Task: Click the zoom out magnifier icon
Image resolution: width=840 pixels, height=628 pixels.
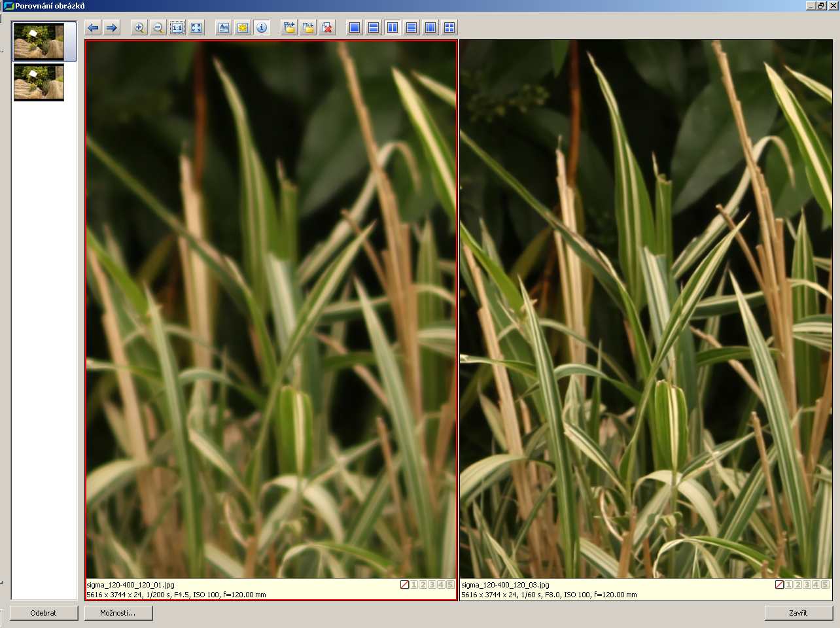Action: click(x=158, y=27)
